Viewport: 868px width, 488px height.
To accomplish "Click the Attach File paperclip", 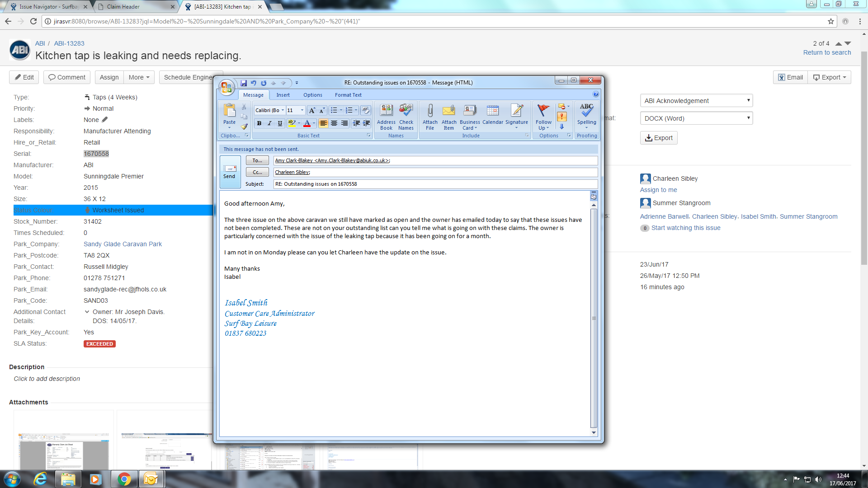I will coord(430,117).
